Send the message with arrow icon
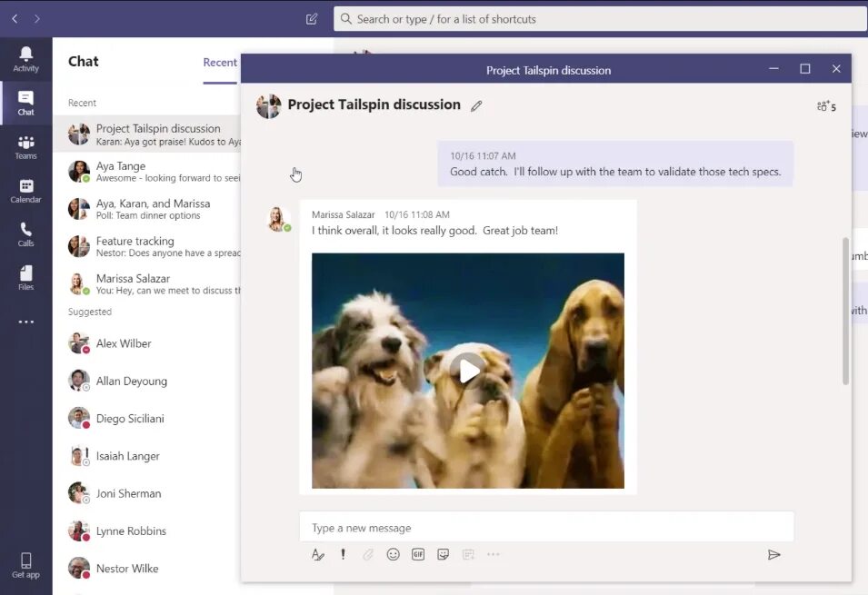Image resolution: width=868 pixels, height=595 pixels. coord(773,555)
